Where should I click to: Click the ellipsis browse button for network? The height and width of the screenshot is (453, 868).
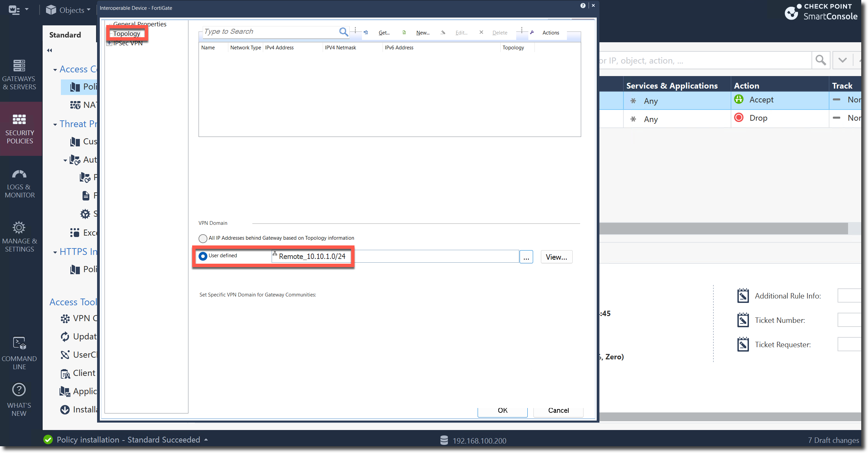point(526,257)
